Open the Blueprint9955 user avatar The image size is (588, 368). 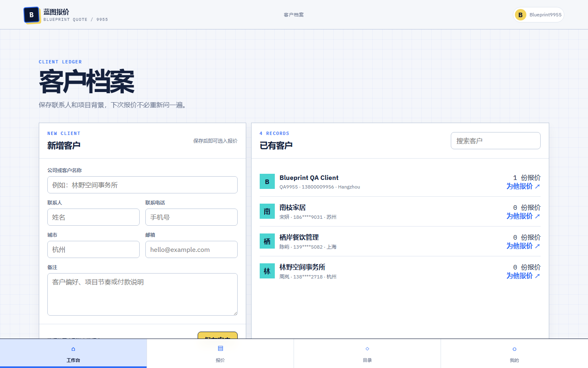click(x=520, y=15)
